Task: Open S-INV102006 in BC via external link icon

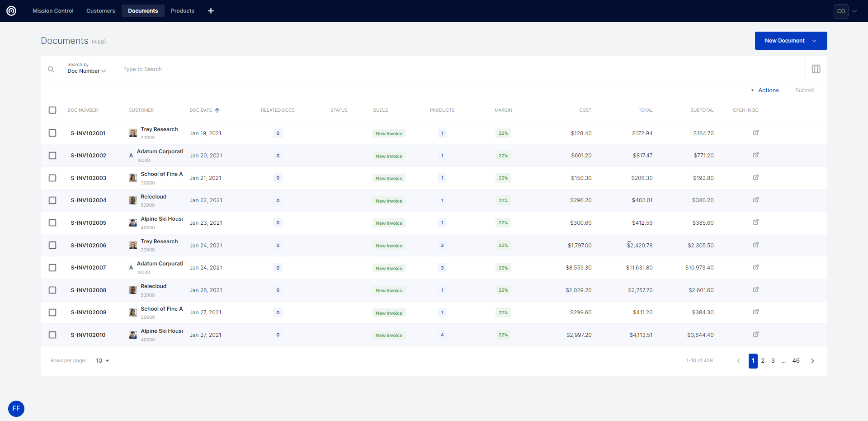Action: pos(755,245)
